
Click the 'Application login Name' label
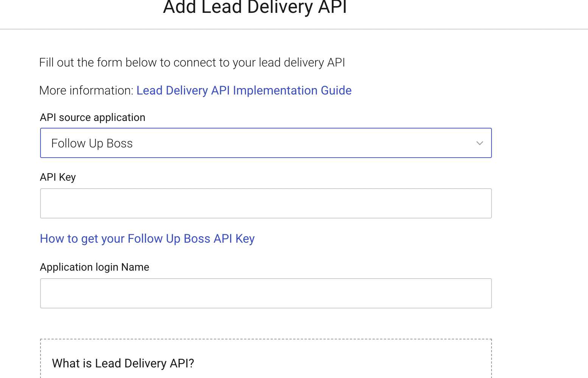(95, 267)
